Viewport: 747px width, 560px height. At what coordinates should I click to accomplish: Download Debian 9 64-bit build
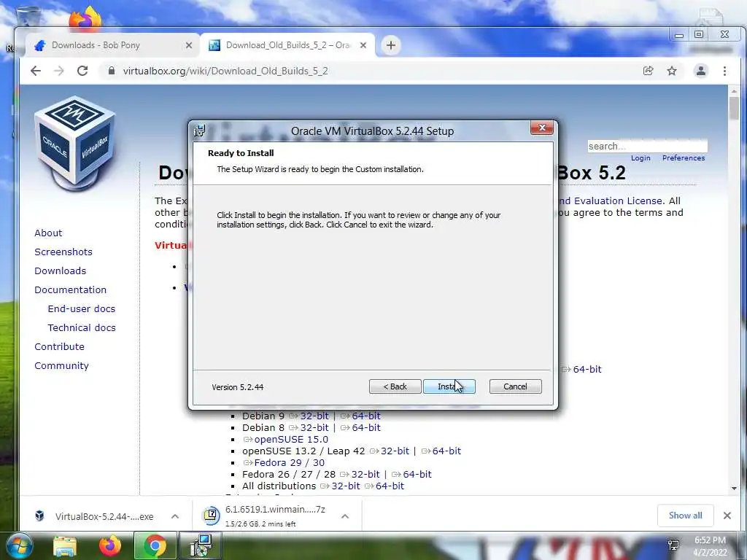click(366, 416)
